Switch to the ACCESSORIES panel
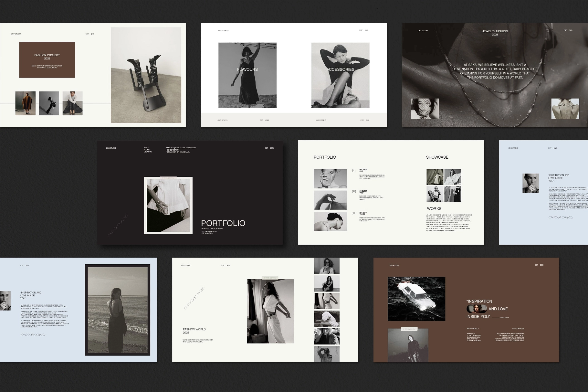The width and height of the screenshot is (588, 392). click(x=340, y=69)
